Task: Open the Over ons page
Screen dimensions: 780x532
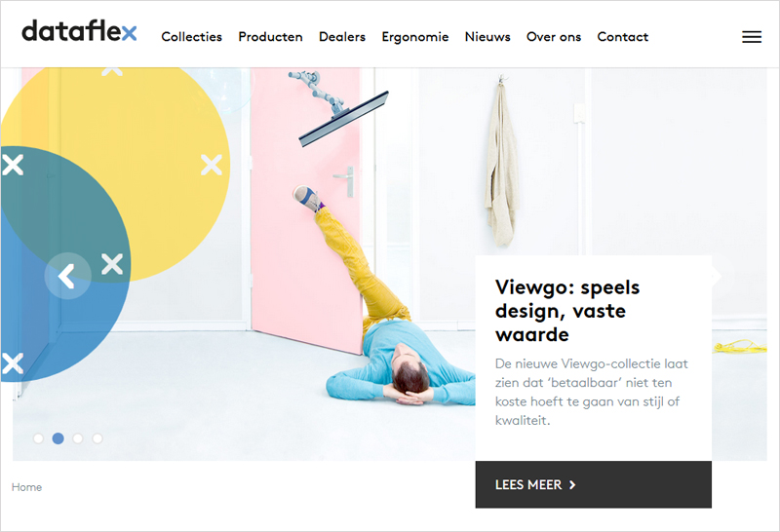Action: 554,37
